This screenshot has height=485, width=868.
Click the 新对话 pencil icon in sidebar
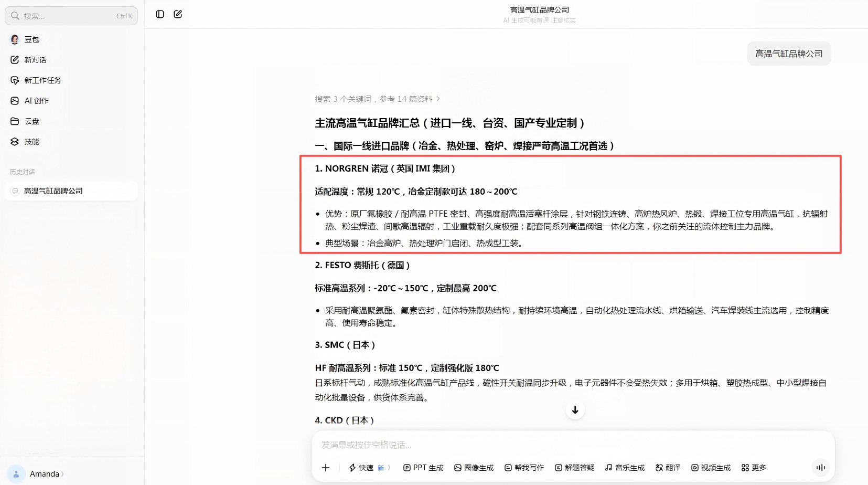coord(15,60)
